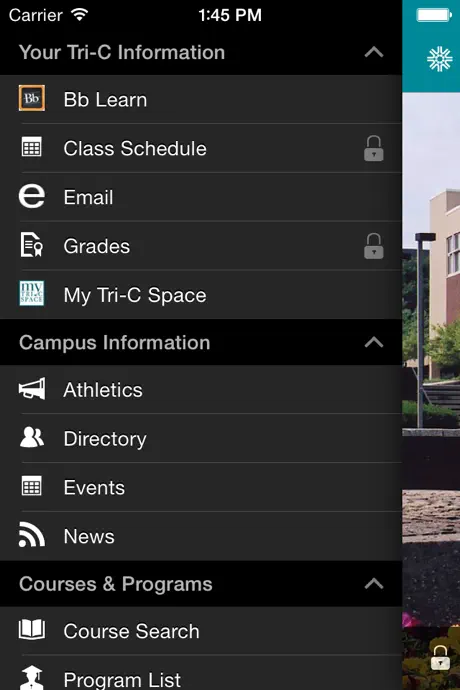Image resolution: width=460 pixels, height=690 pixels.
Task: Open Class Schedule menu item
Action: coord(201,148)
